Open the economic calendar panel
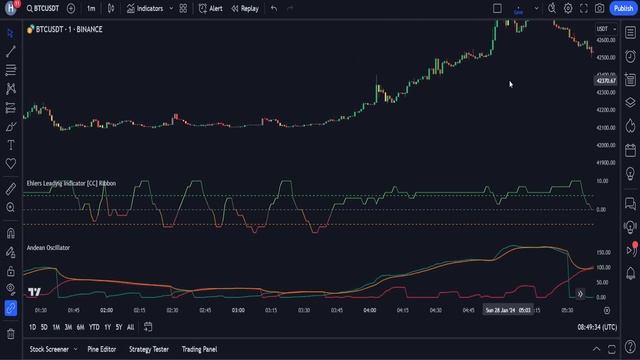640x360 pixels. pyautogui.click(x=630, y=150)
